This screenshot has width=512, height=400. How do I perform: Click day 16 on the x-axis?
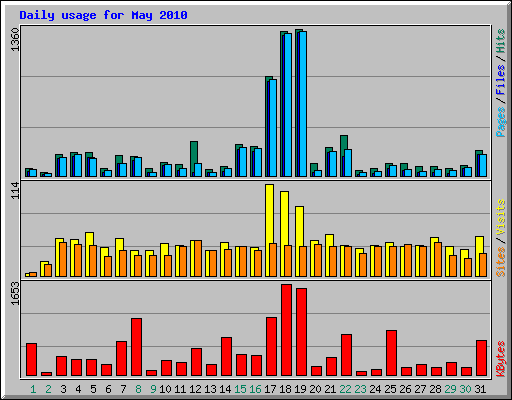point(255,389)
